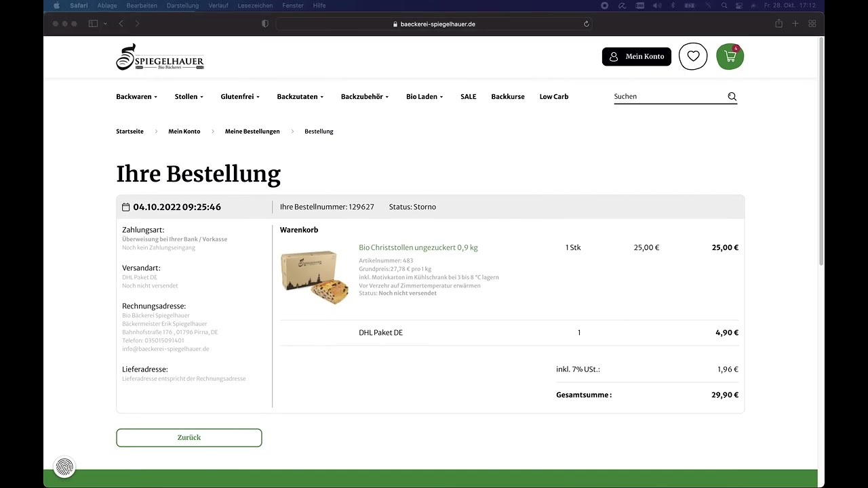Viewport: 868px width, 488px height.
Task: Click Safari share icon
Action: click(778, 24)
